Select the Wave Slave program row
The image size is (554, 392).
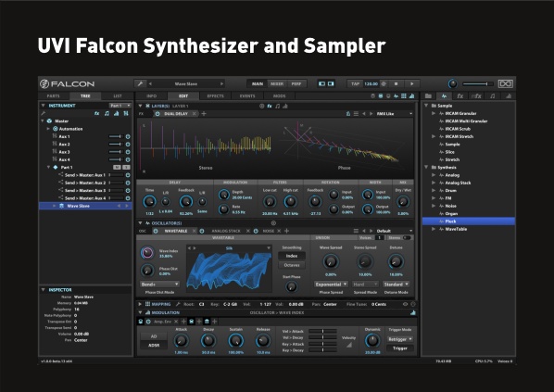(x=85, y=206)
